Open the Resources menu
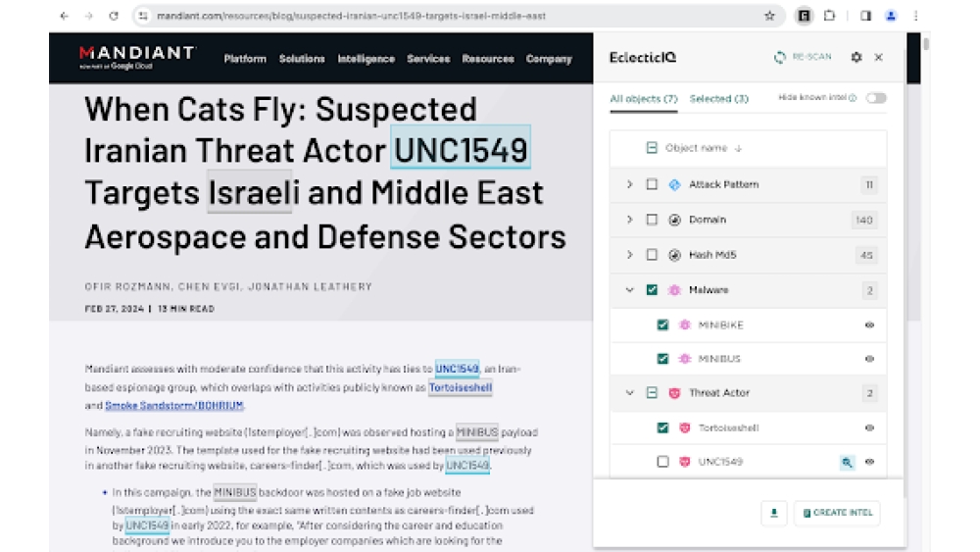980x552 pixels. click(x=488, y=59)
